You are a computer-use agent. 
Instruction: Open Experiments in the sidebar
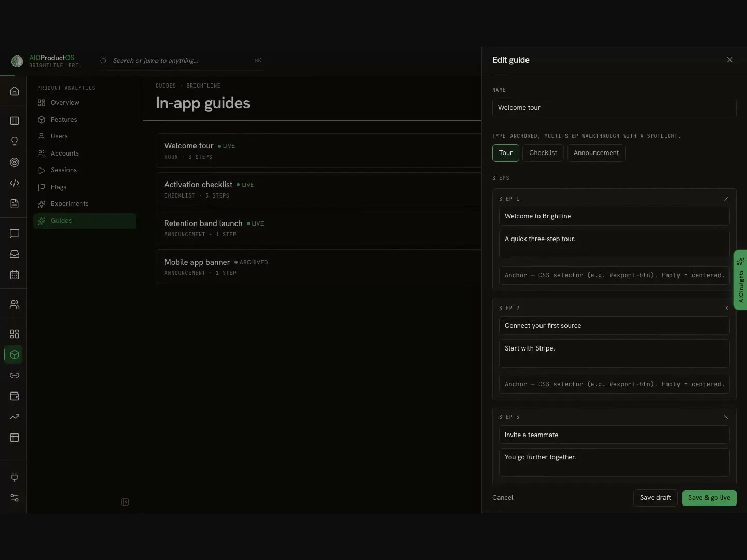pyautogui.click(x=85, y=204)
